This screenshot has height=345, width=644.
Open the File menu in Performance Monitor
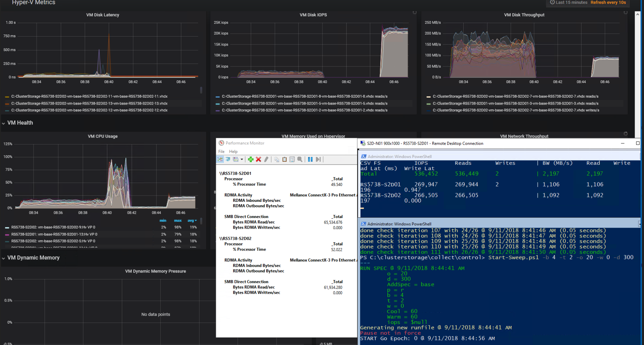[x=221, y=151]
